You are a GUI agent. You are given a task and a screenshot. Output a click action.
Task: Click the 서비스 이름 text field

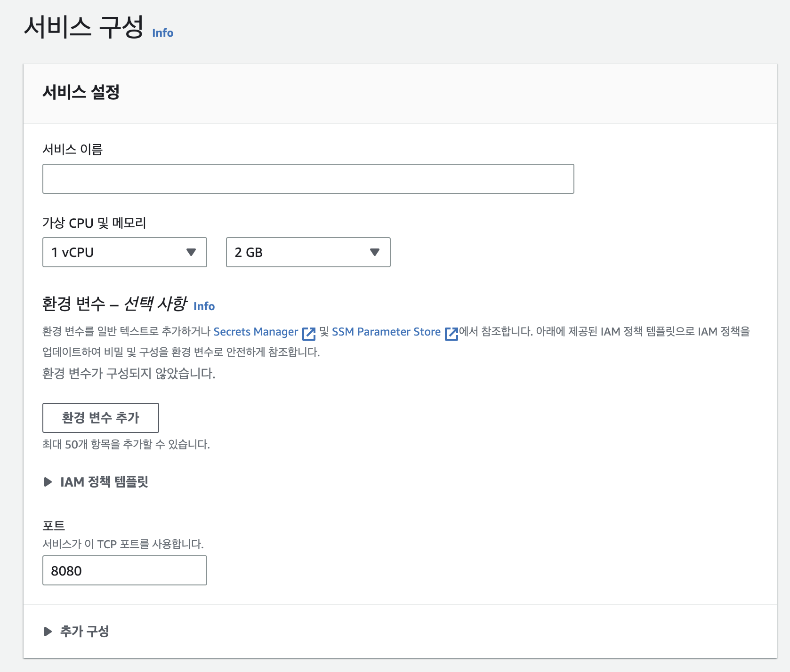point(308,179)
